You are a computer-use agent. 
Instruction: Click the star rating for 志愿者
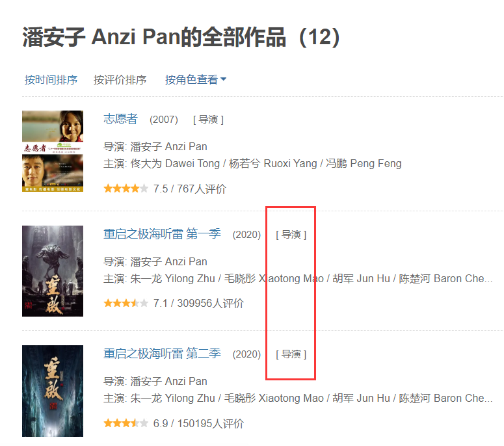pos(126,189)
